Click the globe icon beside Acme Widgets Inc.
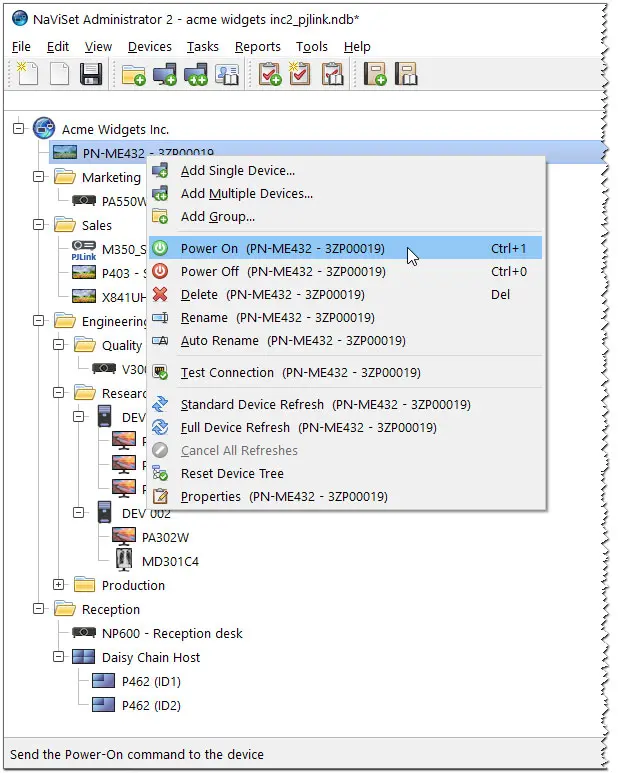 (x=44, y=129)
